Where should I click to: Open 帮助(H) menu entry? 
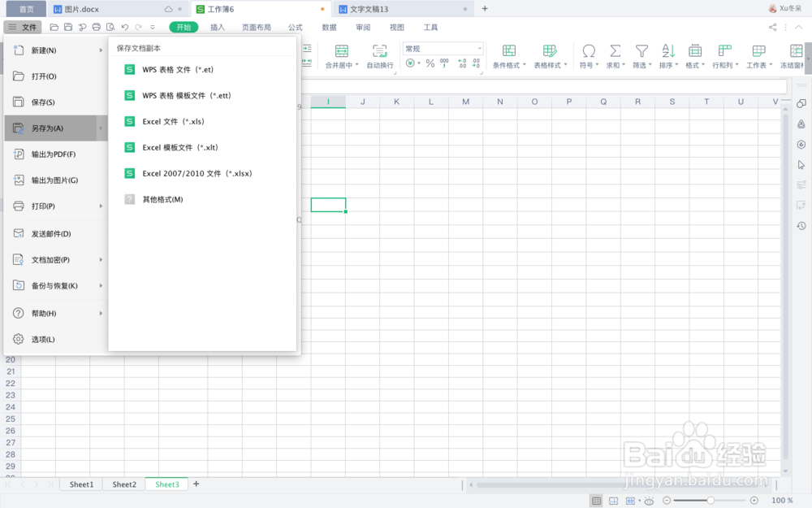click(55, 313)
